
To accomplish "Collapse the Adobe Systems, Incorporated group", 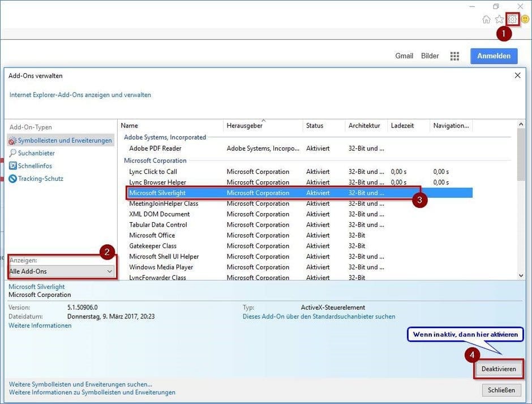I will (x=165, y=137).
